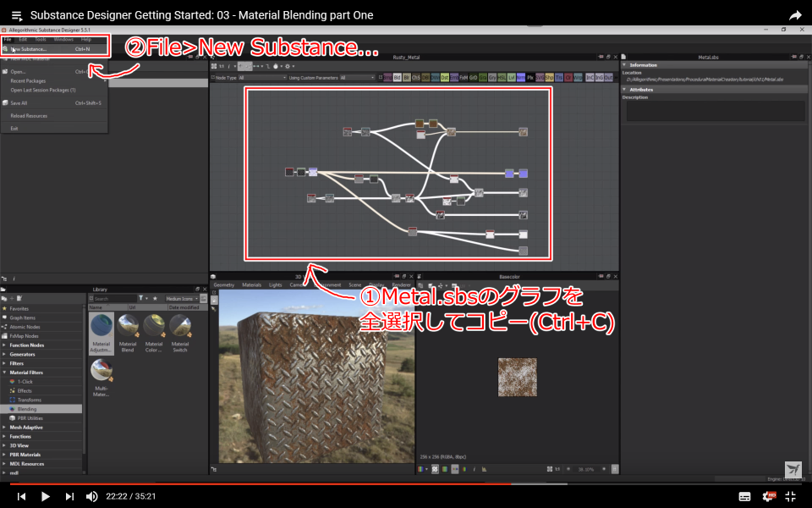The width and height of the screenshot is (812, 508).
Task: Open Node Type dropdown in graph
Action: (x=262, y=78)
